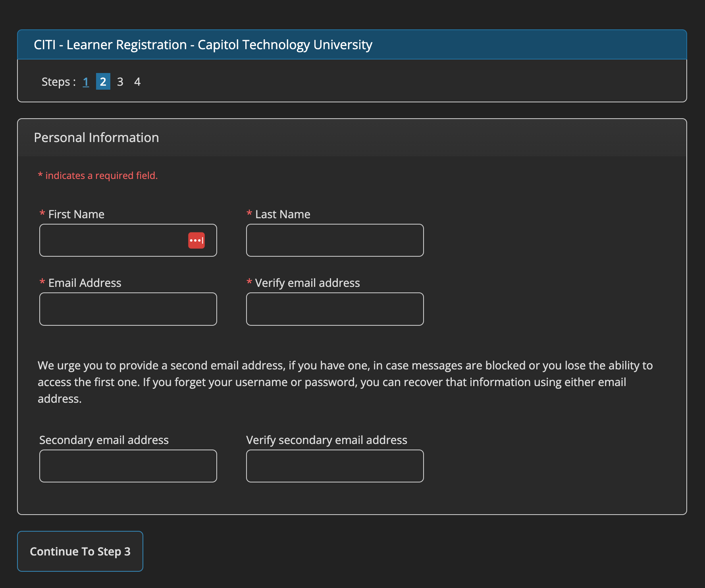The height and width of the screenshot is (588, 705).
Task: Click the Verify email address label
Action: [x=307, y=283]
